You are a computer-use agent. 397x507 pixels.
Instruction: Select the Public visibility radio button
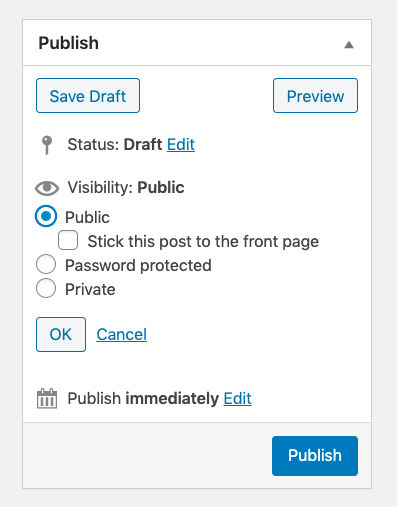pos(46,216)
